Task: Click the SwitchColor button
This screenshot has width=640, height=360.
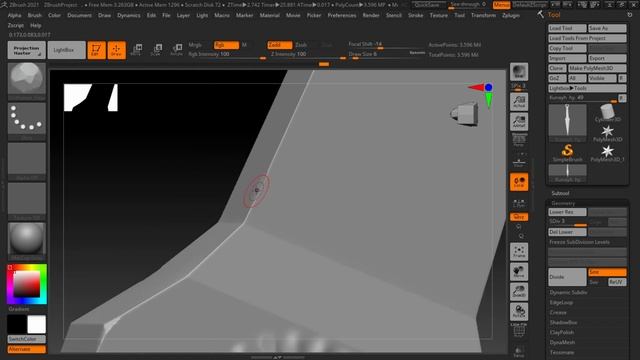Action: (27, 339)
